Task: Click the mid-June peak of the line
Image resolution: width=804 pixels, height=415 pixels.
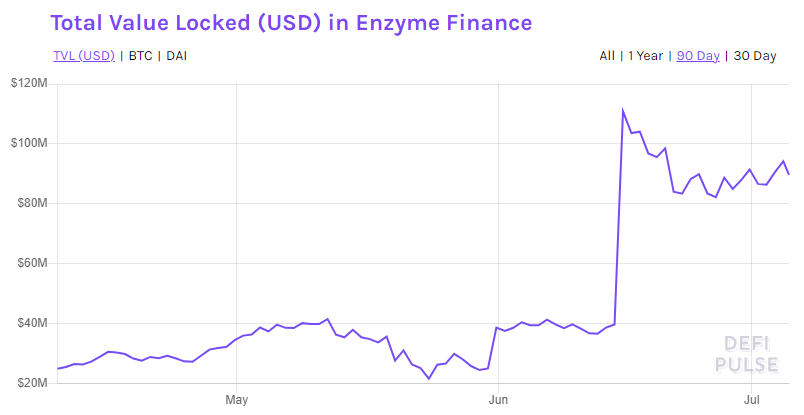Action: pyautogui.click(x=622, y=110)
